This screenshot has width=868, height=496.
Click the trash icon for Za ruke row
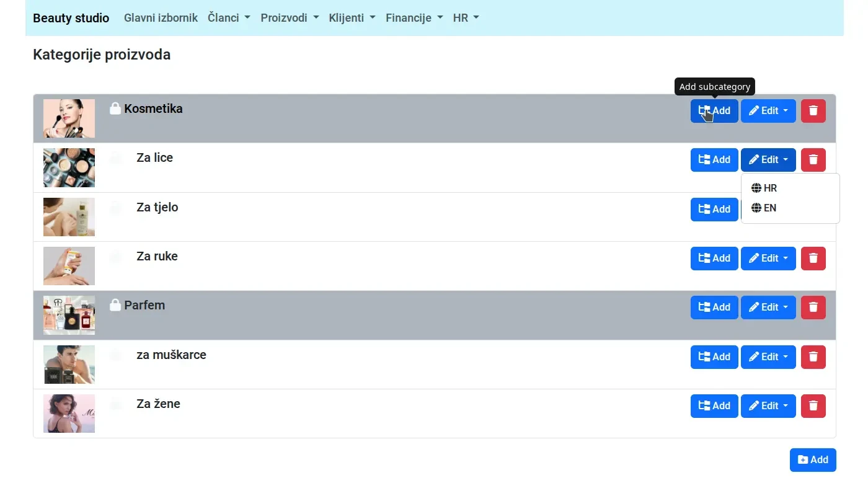point(813,258)
